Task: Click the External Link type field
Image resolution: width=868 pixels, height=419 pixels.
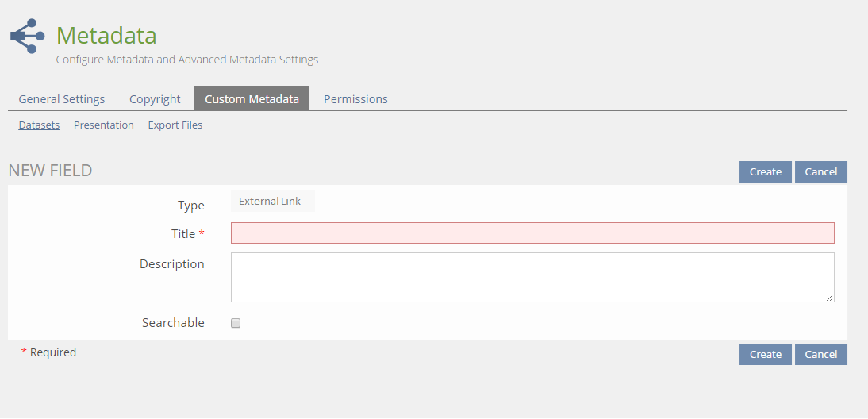Action: point(272,202)
